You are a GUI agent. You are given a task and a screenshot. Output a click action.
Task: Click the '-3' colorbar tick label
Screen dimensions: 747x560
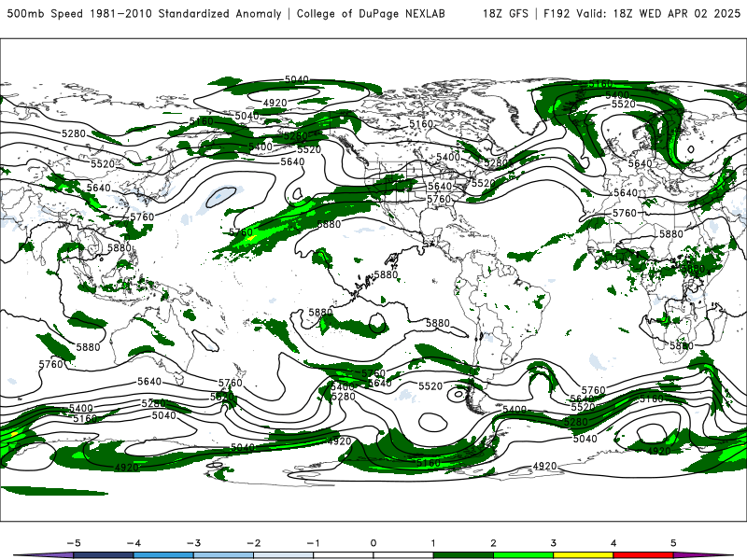click(x=193, y=543)
